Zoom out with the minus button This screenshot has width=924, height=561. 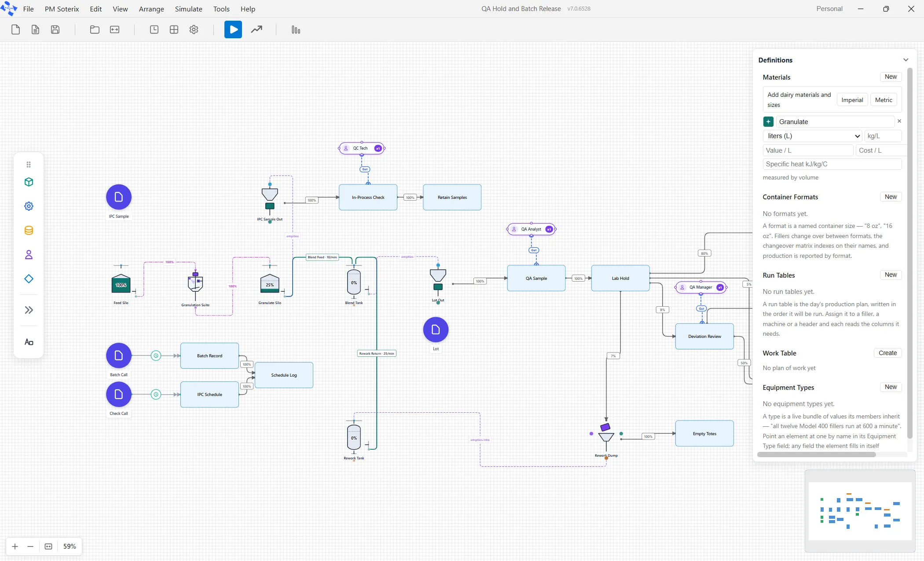click(30, 546)
